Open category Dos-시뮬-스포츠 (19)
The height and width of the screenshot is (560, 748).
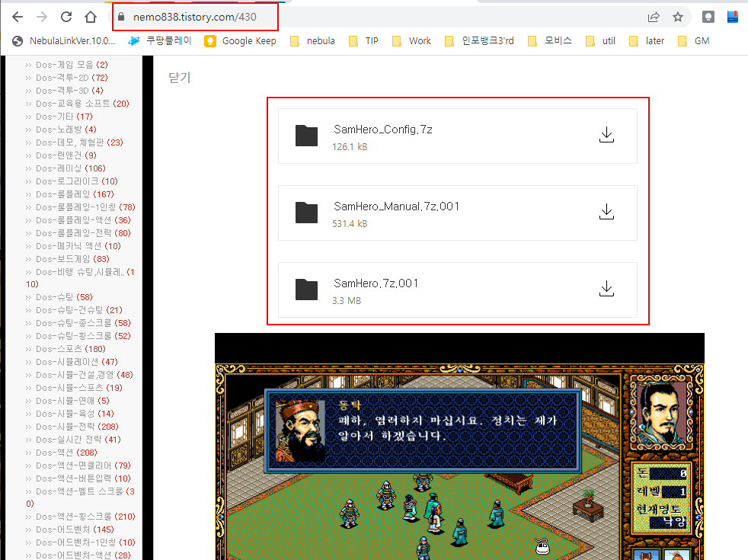click(78, 387)
